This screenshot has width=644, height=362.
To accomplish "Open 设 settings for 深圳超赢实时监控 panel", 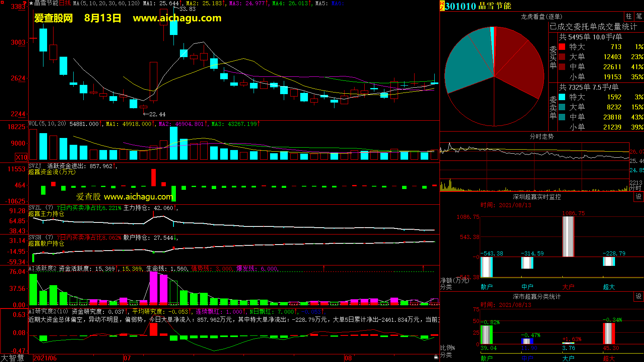I will pos(639,197).
